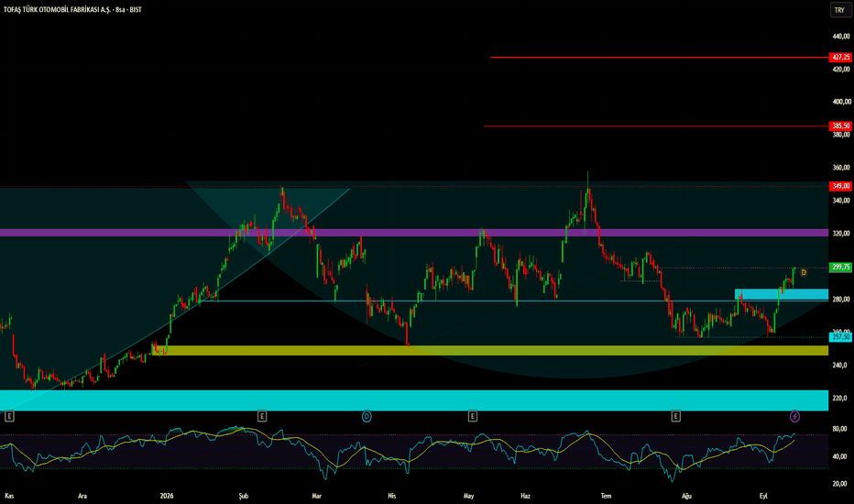
Task: Click the 400,00 price axis label
Action: click(x=840, y=102)
